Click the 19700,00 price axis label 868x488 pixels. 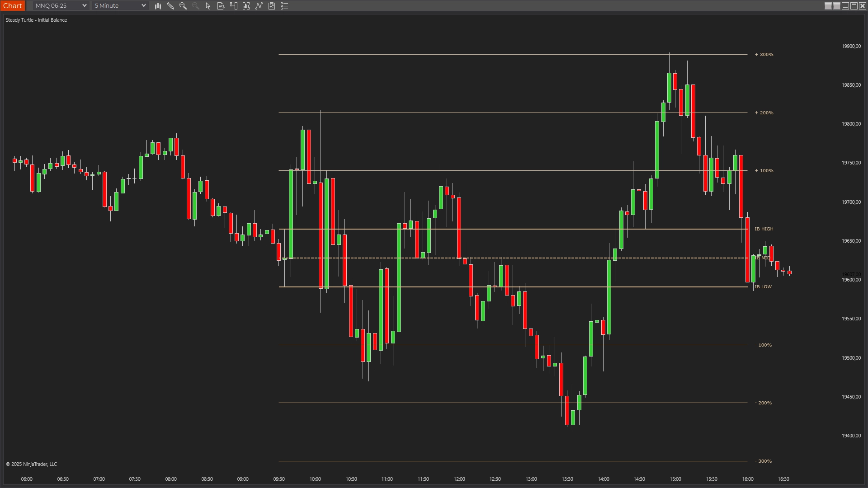point(851,202)
